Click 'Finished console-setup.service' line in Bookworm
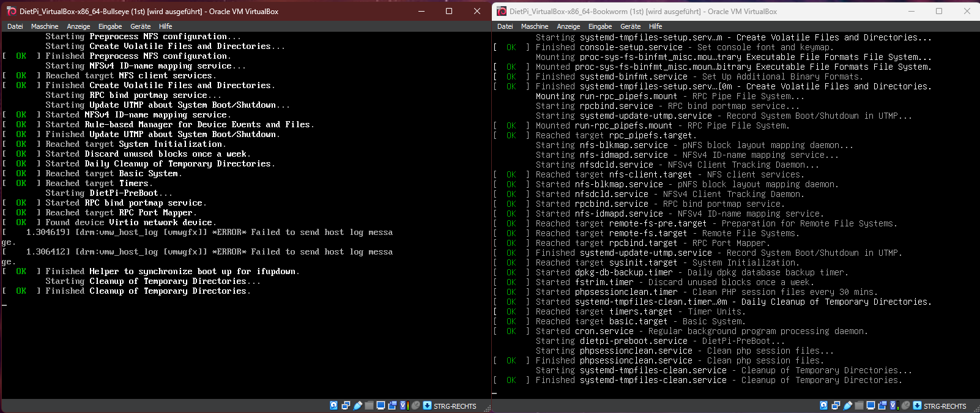This screenshot has width=980, height=413. [x=664, y=47]
